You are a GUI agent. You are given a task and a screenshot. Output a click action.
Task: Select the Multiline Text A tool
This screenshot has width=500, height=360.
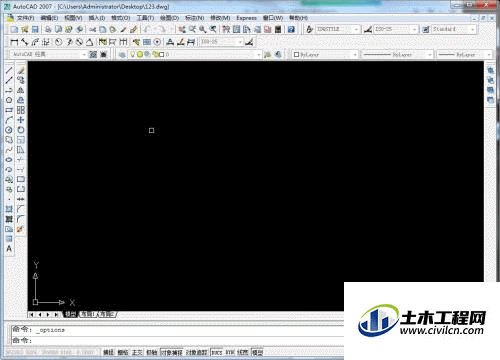pos(9,249)
